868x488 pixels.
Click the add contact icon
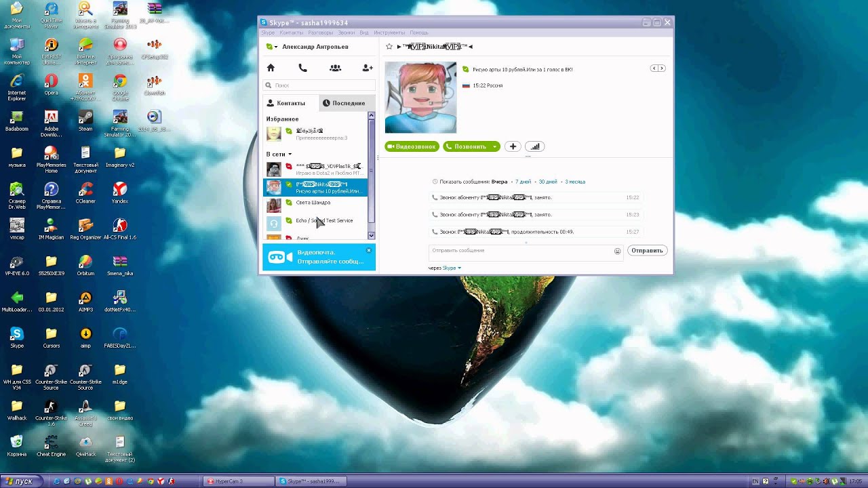click(x=368, y=68)
